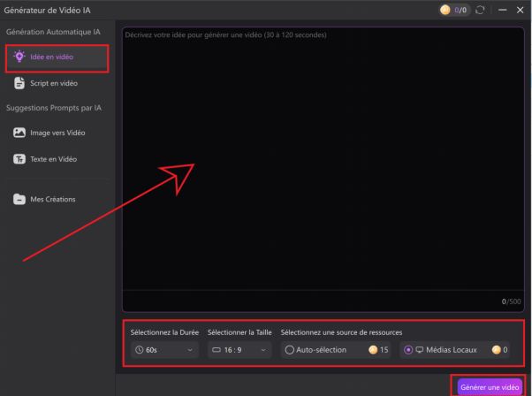This screenshot has width=532, height=396.
Task: Open the Script en vidéo document icon
Action: pyautogui.click(x=20, y=83)
